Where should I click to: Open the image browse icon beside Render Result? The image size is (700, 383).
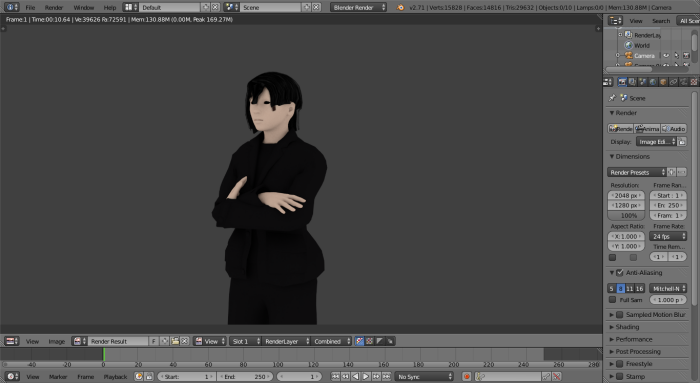click(79, 341)
